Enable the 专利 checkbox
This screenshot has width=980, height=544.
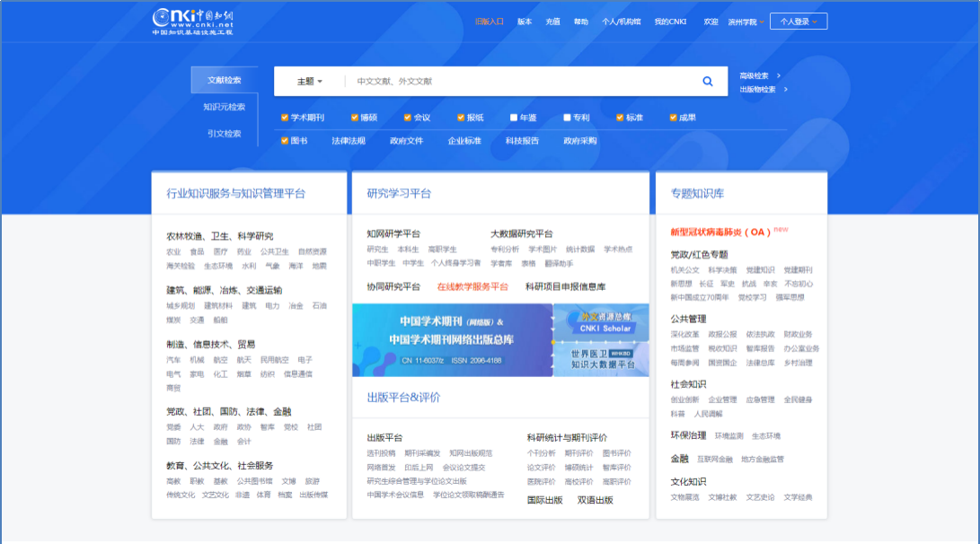pyautogui.click(x=567, y=118)
